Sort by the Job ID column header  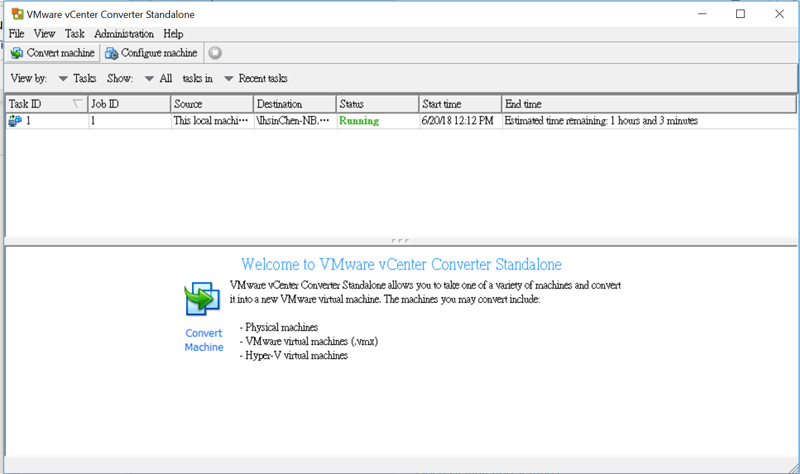tap(129, 104)
